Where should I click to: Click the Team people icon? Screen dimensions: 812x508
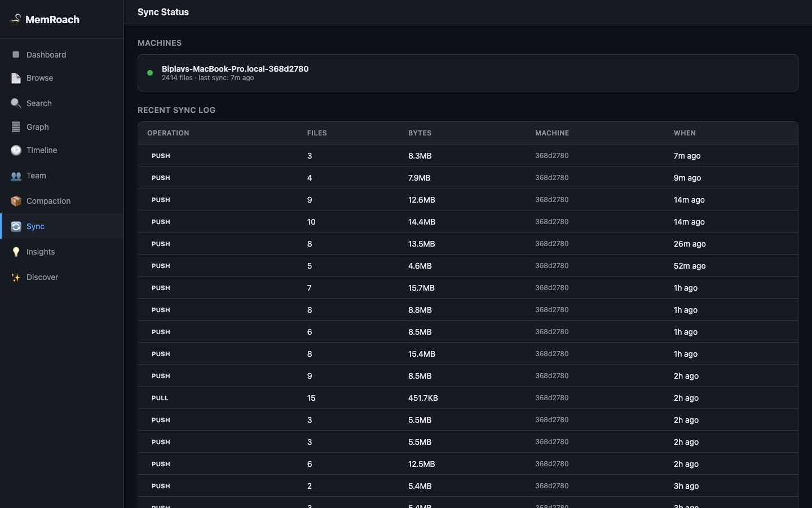tap(16, 176)
